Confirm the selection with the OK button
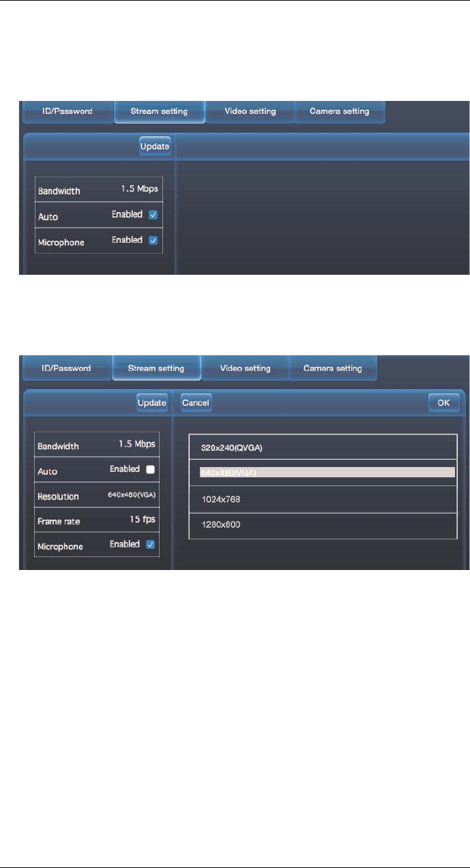 [x=444, y=403]
